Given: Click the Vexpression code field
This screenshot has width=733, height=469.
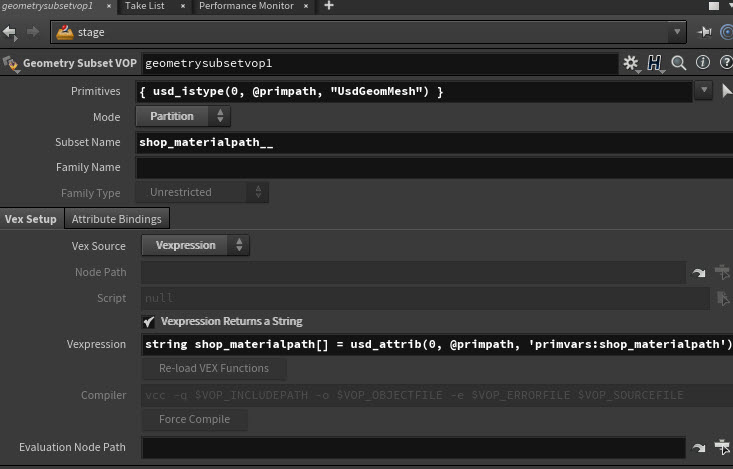Looking at the screenshot, I should [x=437, y=345].
